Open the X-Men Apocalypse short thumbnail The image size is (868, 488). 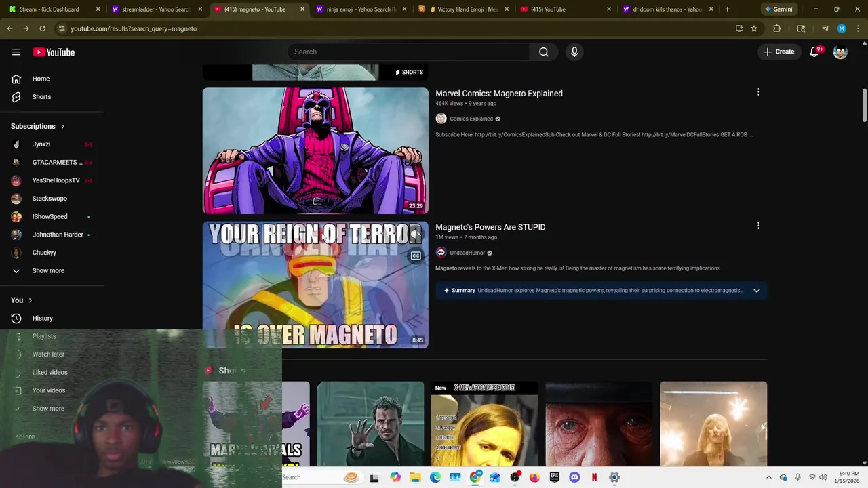click(x=485, y=424)
